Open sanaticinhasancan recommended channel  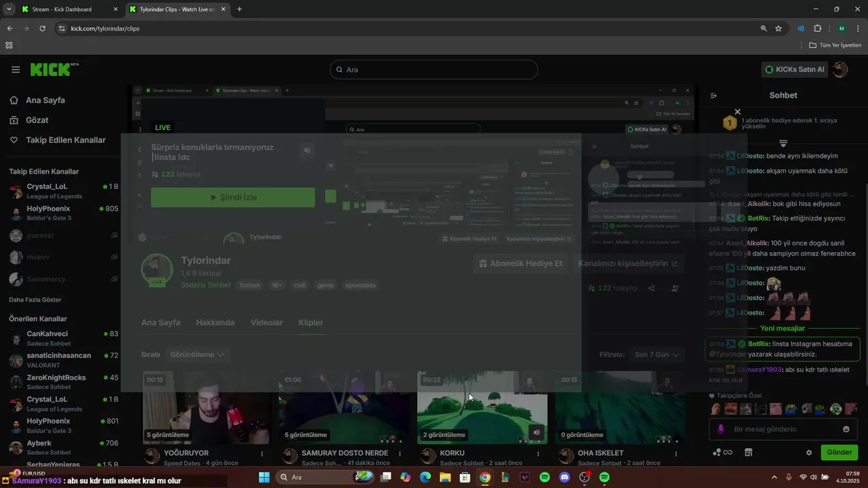pos(64,360)
